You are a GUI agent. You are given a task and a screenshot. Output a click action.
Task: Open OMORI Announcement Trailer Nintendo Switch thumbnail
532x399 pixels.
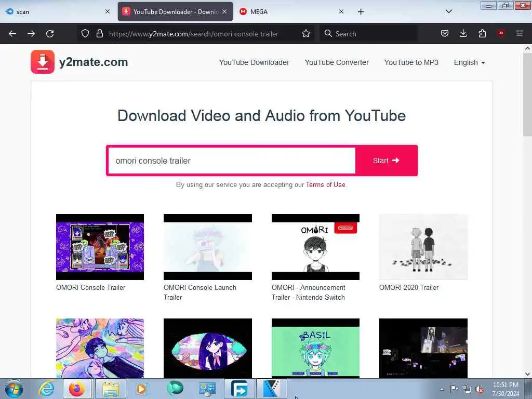point(315,247)
